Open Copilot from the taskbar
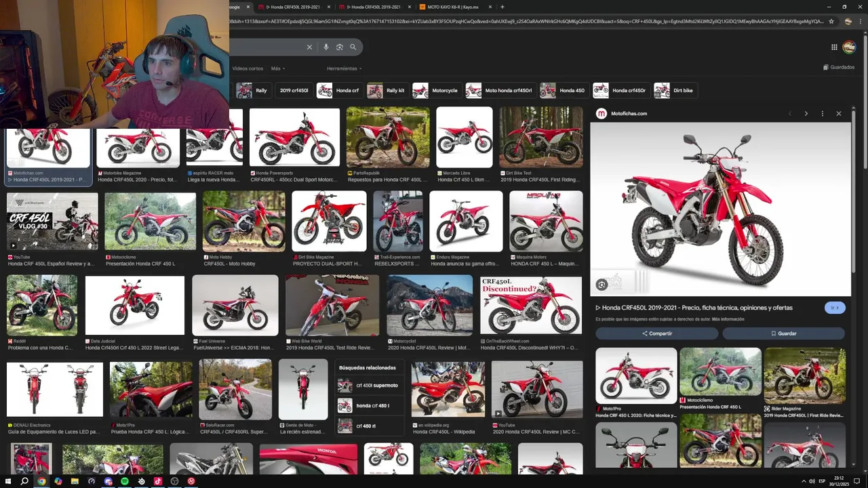 pyautogui.click(x=58, y=481)
